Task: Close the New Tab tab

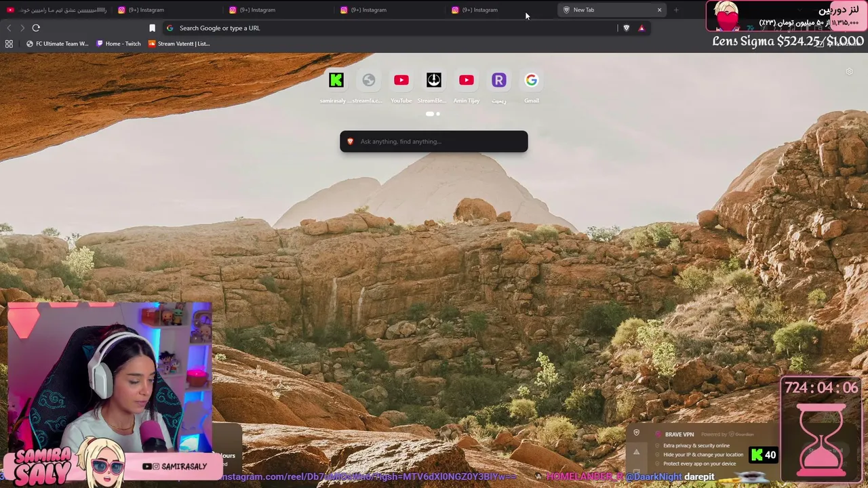Action: 659,9
